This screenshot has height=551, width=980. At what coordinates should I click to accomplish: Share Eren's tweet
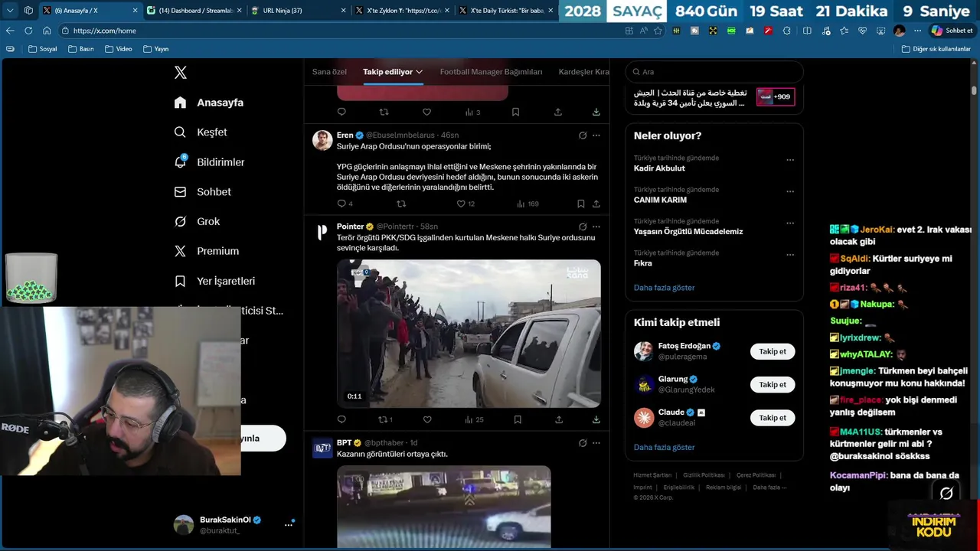coord(596,204)
